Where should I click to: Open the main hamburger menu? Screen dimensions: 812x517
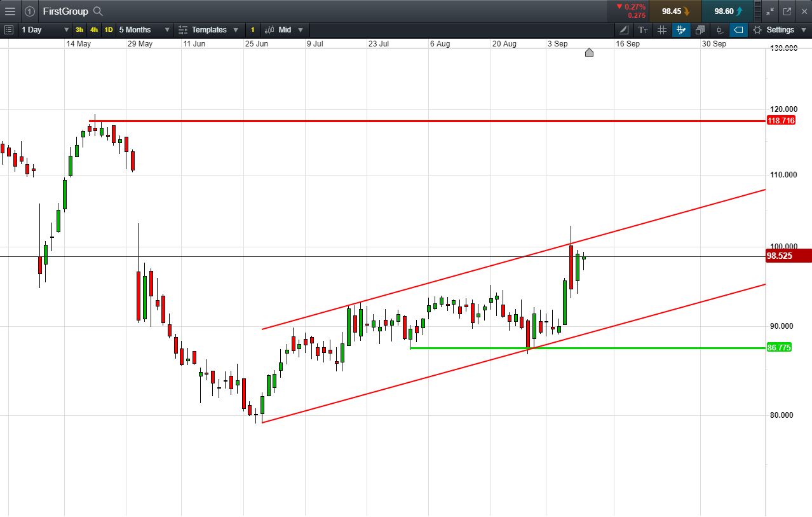(10, 11)
